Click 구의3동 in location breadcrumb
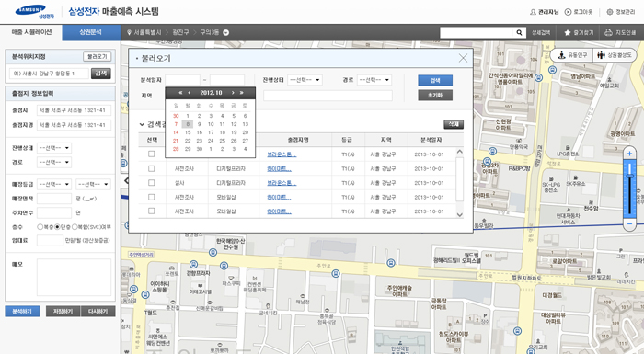Viewport: 644px width, 354px height. [210, 32]
